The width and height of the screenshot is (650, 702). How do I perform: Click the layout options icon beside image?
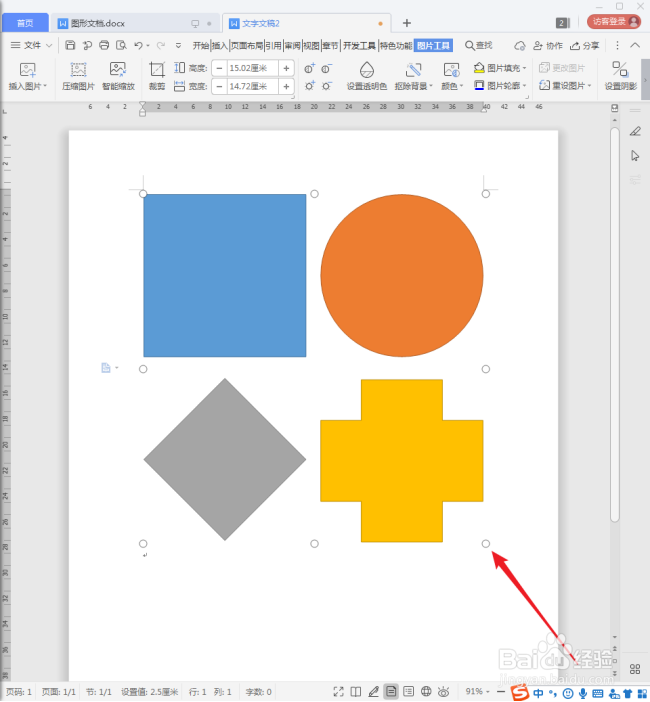pos(106,368)
